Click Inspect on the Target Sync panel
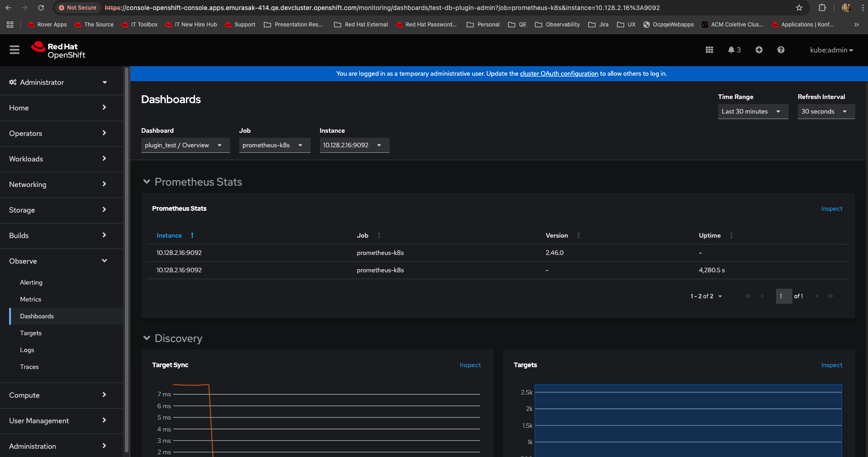 (470, 365)
